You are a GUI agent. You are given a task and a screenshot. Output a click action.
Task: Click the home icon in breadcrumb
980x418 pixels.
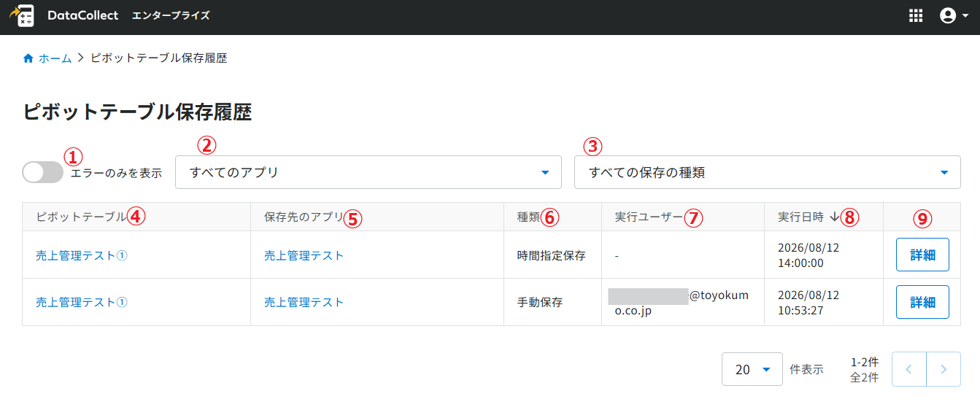28,58
